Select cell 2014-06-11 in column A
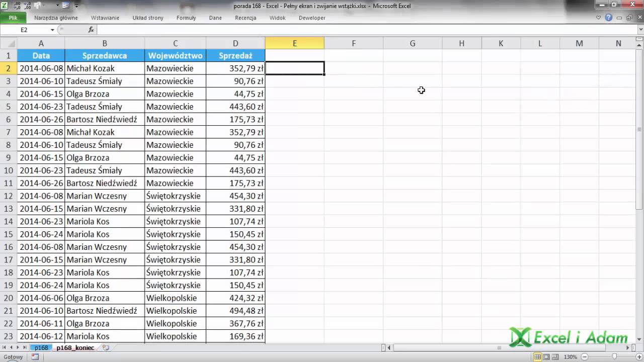This screenshot has height=362, width=644. click(x=41, y=323)
